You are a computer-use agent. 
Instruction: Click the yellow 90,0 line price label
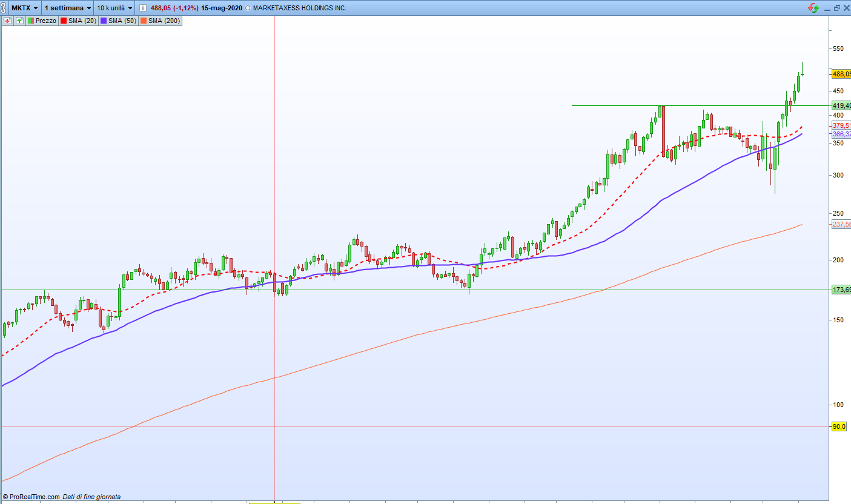click(x=839, y=427)
